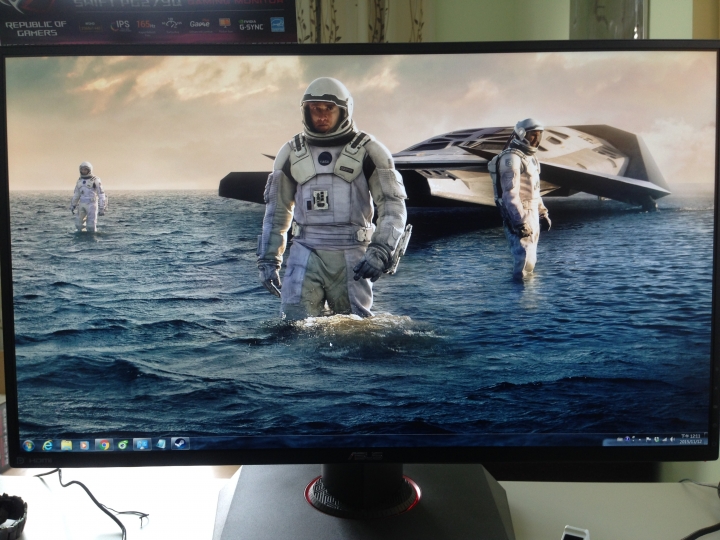Open the File Explorer folder icon

(67, 445)
